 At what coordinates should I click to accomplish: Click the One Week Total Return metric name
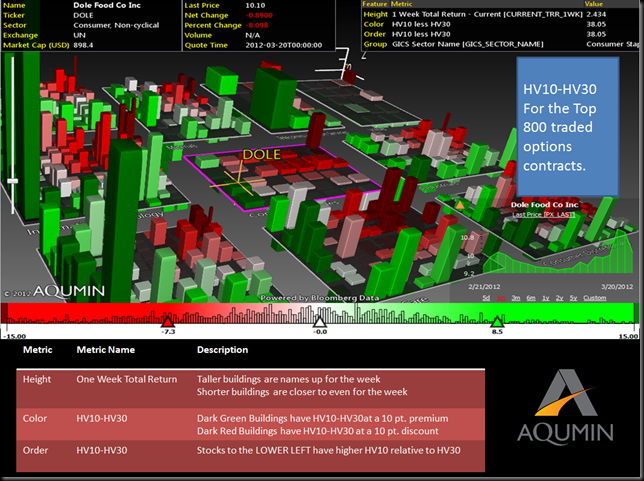click(126, 379)
